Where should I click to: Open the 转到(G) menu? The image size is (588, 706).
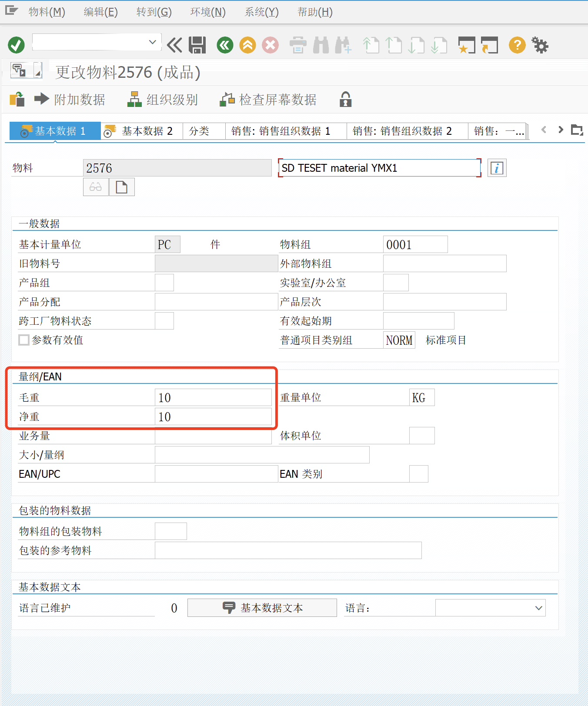154,12
